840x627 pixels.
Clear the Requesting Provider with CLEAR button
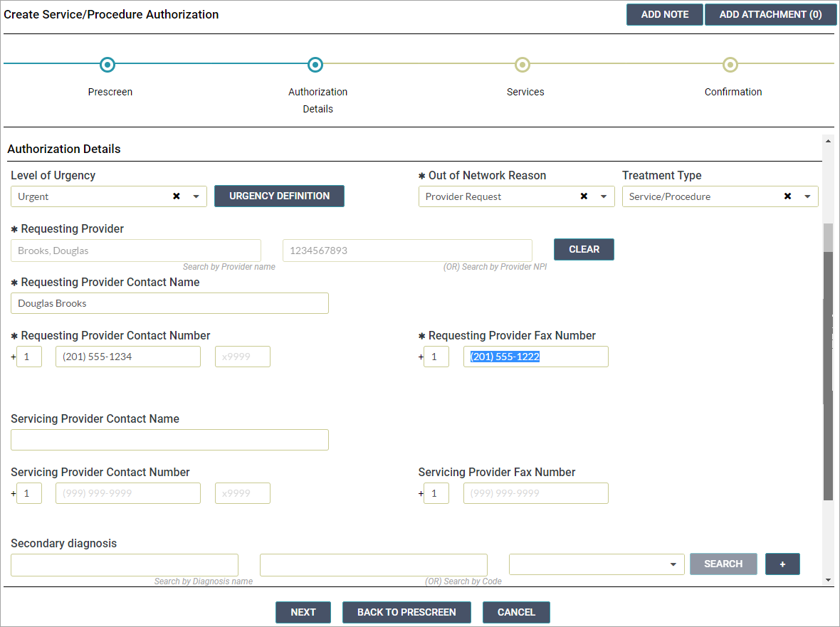[584, 249]
